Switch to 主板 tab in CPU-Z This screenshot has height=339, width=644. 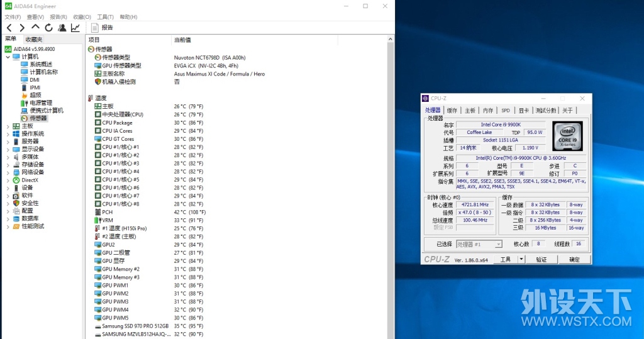[470, 111]
